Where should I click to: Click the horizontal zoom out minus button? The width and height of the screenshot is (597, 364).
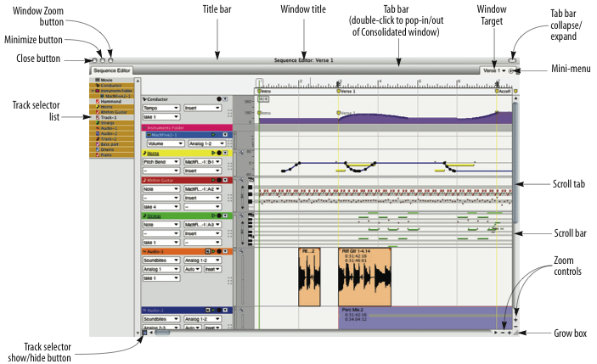click(x=503, y=333)
